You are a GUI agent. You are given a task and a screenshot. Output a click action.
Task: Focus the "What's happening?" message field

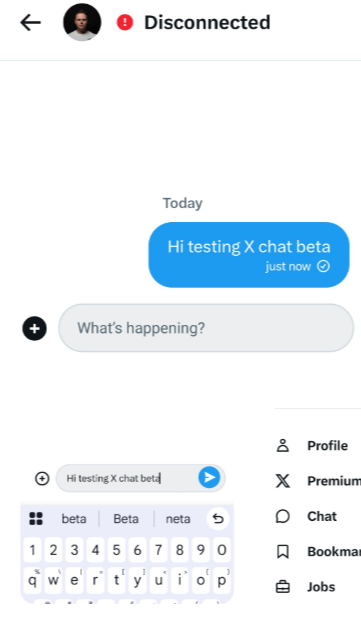(206, 328)
